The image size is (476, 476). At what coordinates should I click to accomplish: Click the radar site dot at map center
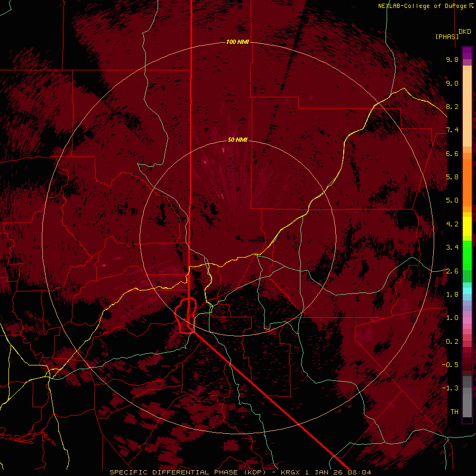coord(239,237)
